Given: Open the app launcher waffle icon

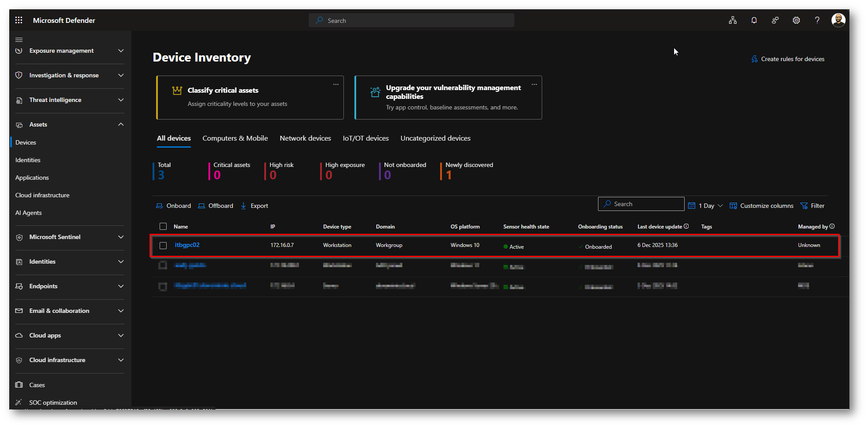Looking at the screenshot, I should click(x=18, y=20).
